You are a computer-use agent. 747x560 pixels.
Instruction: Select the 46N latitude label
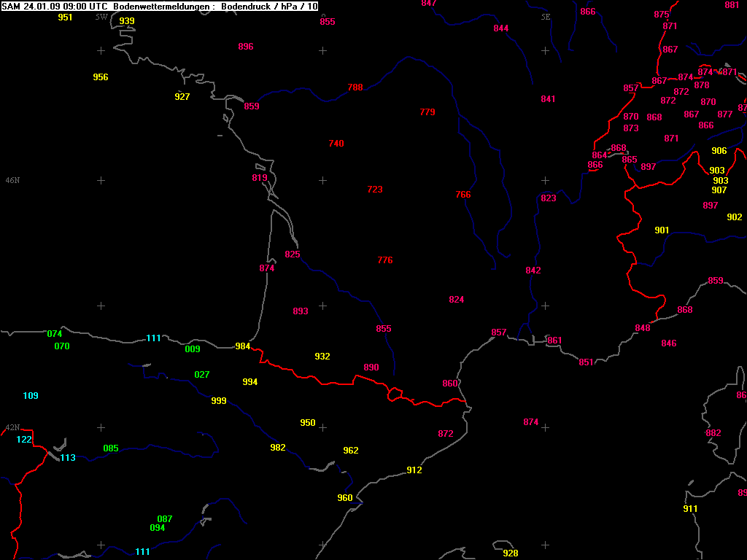pyautogui.click(x=12, y=180)
